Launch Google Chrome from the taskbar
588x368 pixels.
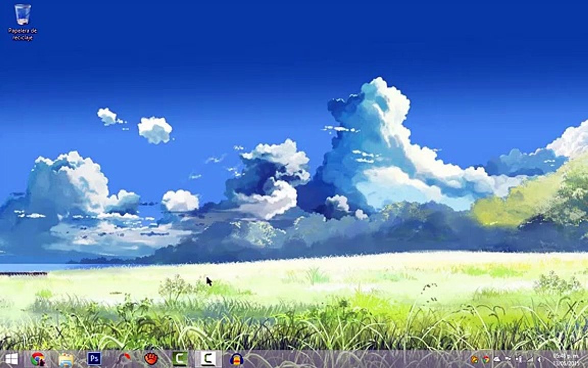[37, 359]
